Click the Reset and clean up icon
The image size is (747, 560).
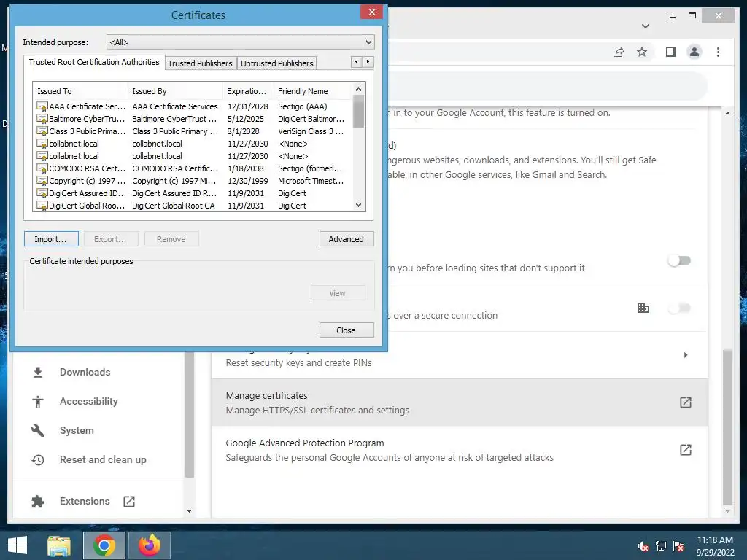coord(38,460)
